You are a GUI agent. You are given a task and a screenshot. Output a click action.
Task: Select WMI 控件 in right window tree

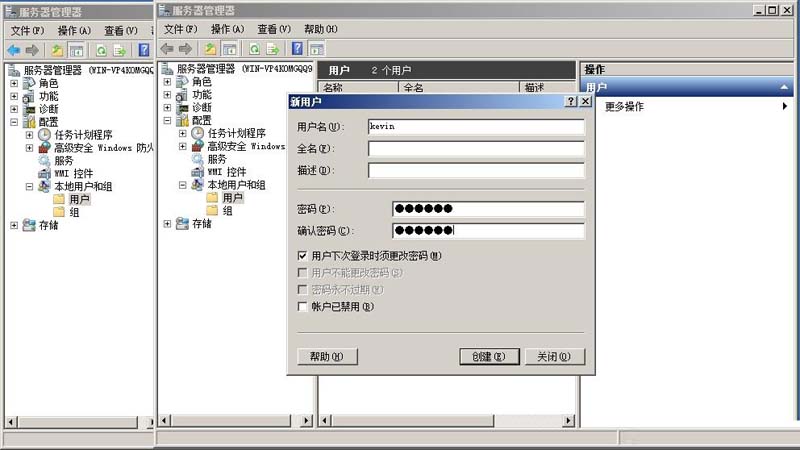point(227,172)
